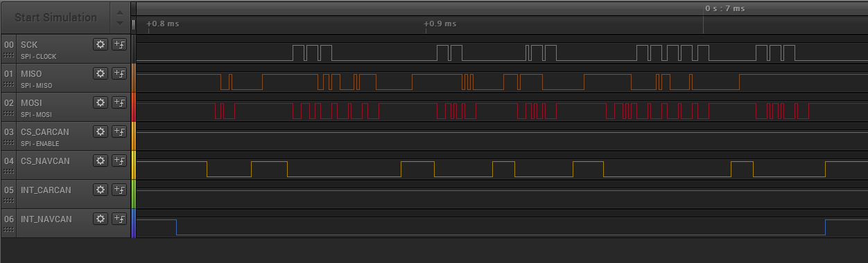Set trigger edge on CS_CARCAN channel

[119, 131]
